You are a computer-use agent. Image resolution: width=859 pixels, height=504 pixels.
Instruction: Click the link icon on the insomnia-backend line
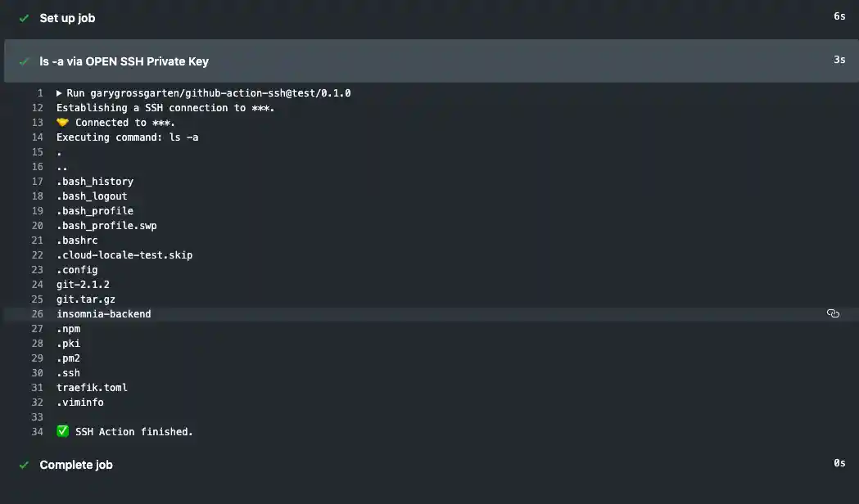pos(833,313)
